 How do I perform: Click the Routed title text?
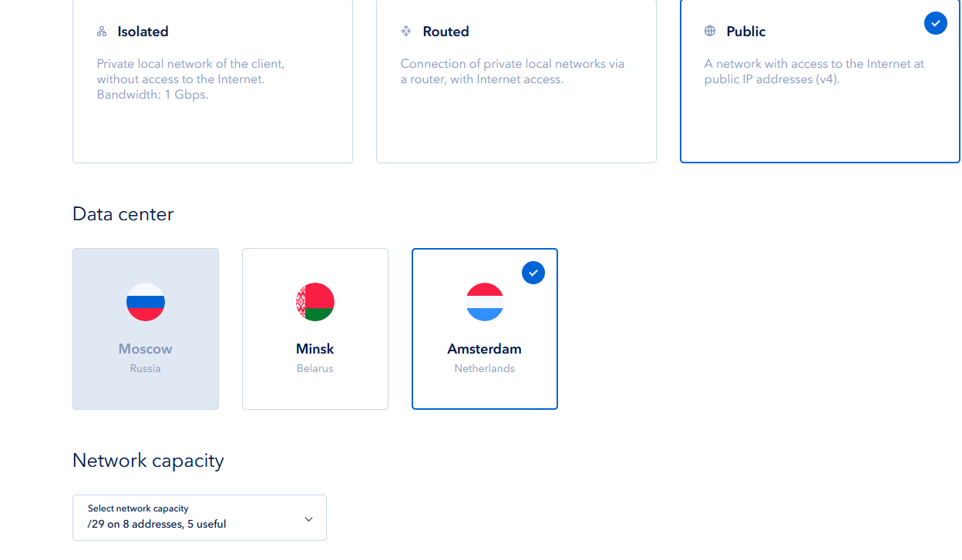pos(446,32)
